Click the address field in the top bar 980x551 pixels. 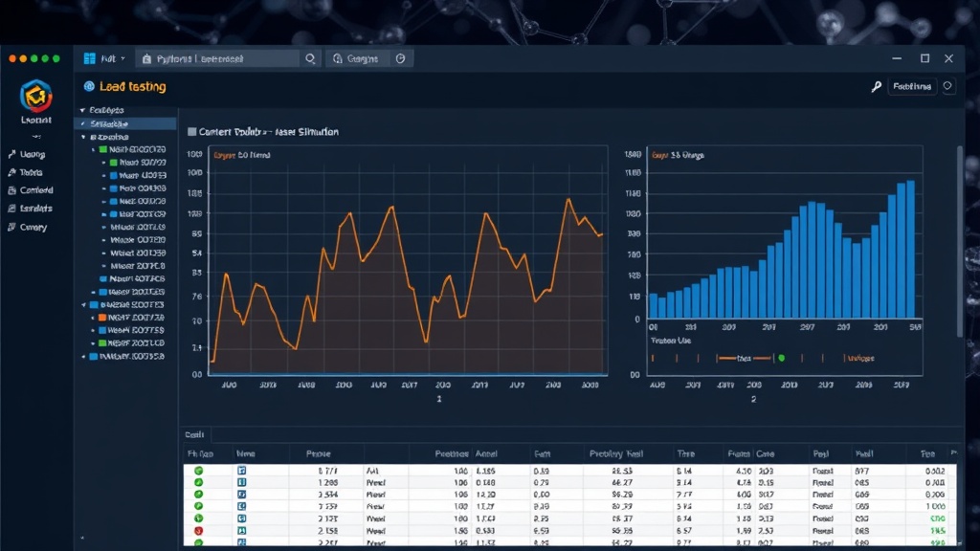[x=218, y=58]
